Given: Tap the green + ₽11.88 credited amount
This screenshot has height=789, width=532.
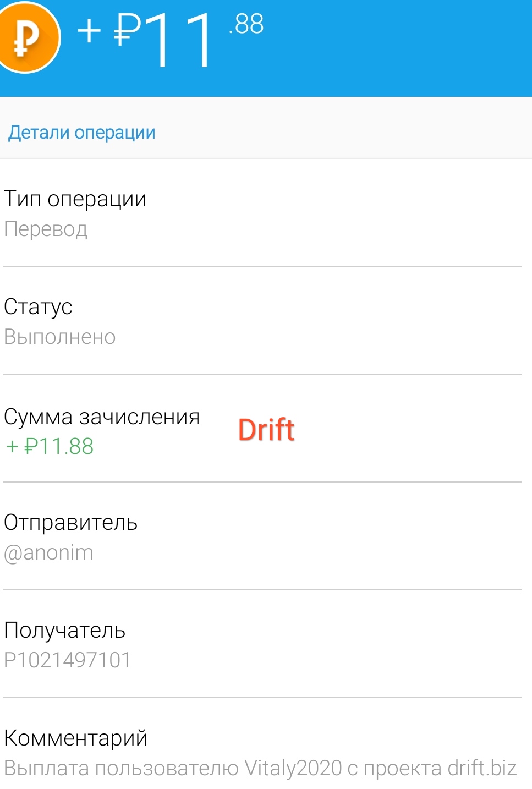Looking at the screenshot, I should click(x=50, y=446).
